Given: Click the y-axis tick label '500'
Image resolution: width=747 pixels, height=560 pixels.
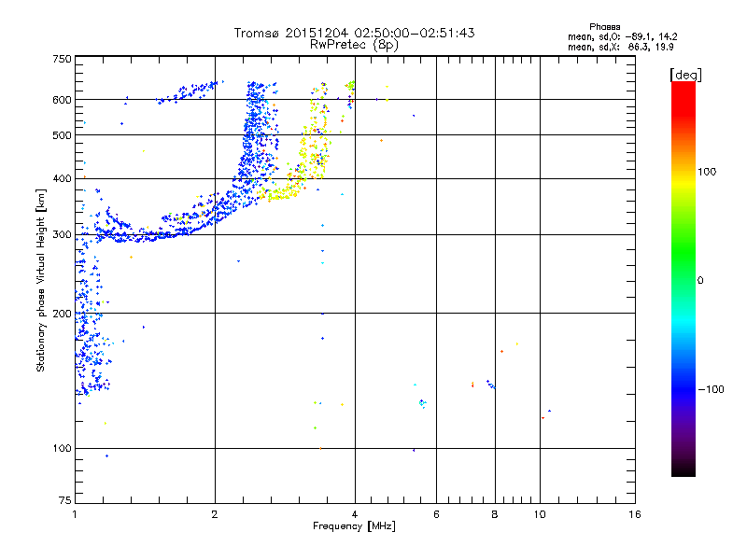Looking at the screenshot, I should tap(62, 135).
